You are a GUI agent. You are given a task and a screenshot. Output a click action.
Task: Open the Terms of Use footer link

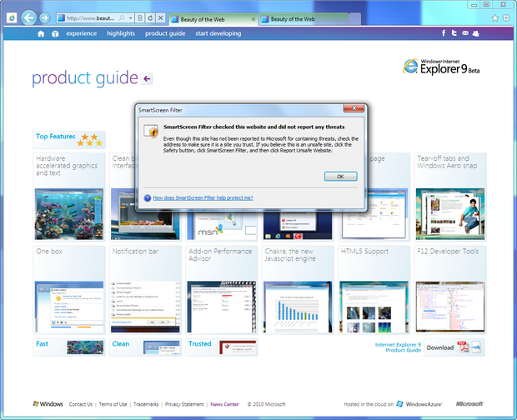[113, 404]
